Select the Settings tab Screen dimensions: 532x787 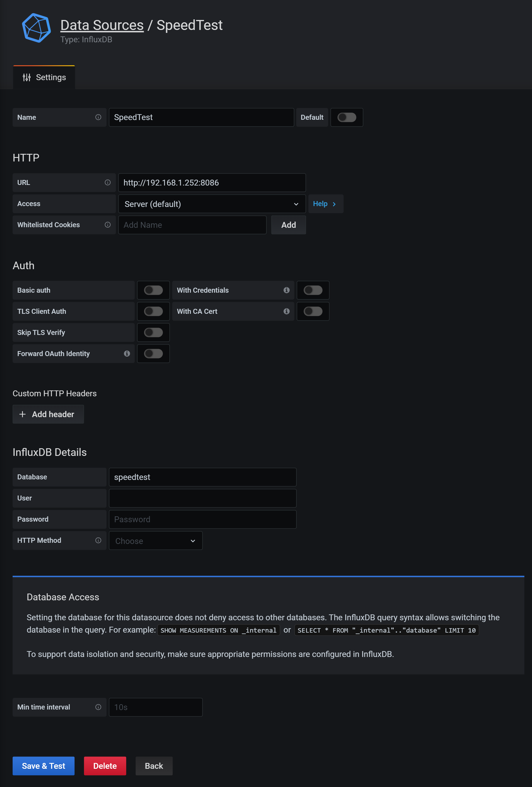point(44,77)
